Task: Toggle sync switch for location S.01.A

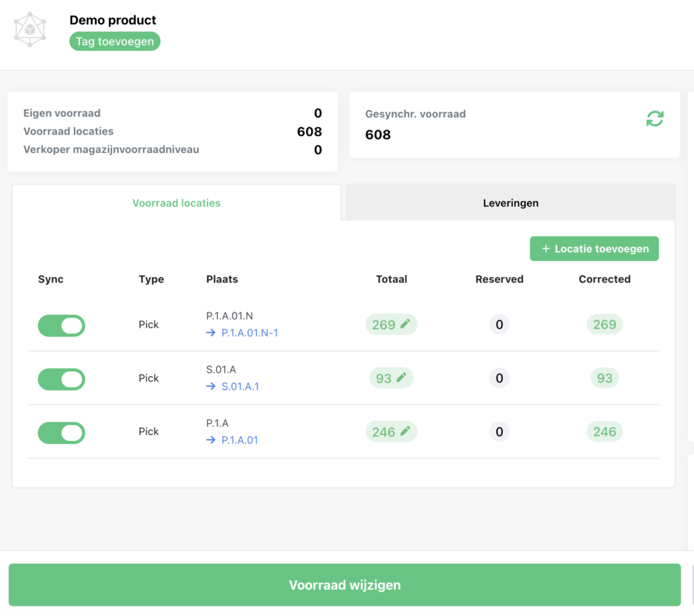Action: tap(62, 379)
